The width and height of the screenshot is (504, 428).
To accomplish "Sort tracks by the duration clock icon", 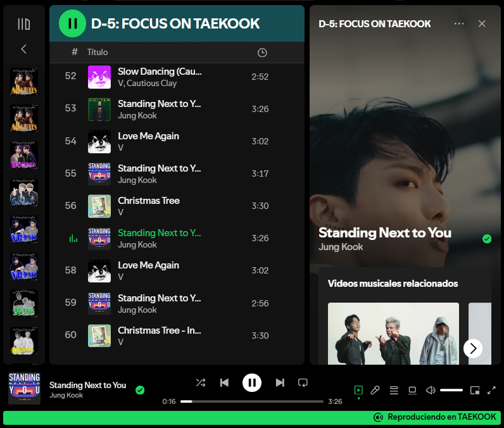I will point(262,53).
